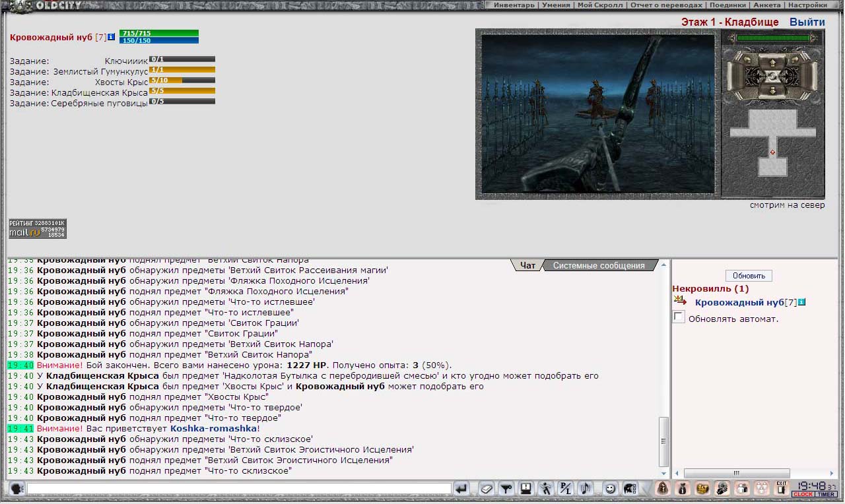Viewport: 845px width, 504px height.
Task: Click the running person icon
Action: pos(546,489)
